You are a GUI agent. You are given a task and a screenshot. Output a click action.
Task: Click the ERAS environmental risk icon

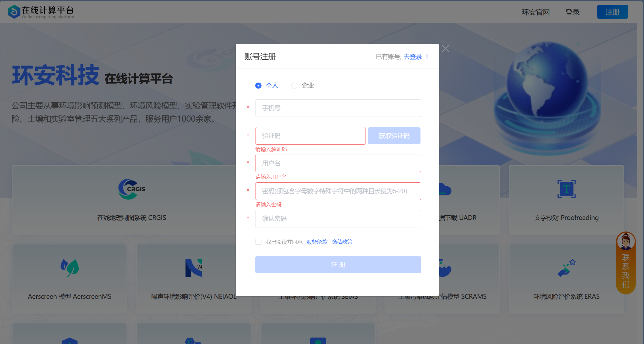566,268
